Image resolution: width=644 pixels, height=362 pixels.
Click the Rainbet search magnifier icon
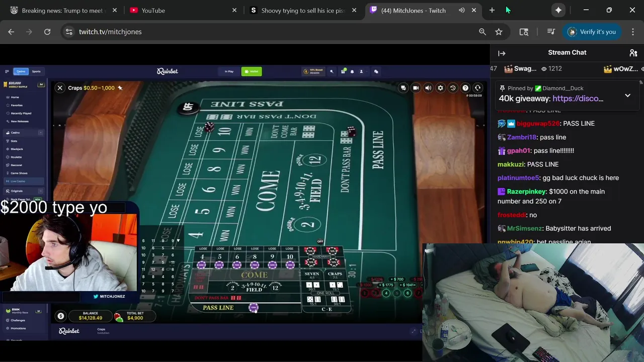click(x=332, y=71)
